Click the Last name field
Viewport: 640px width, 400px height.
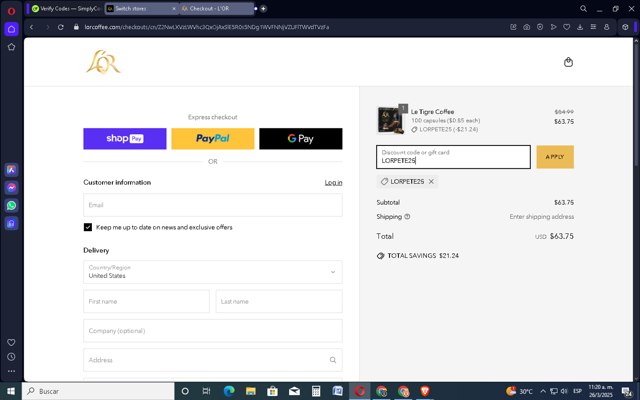279,302
